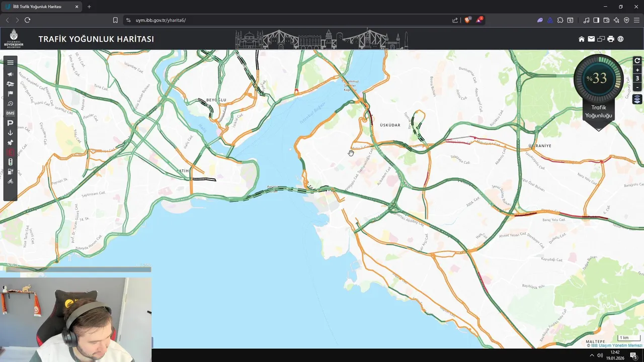Open the envelope contact icon
The image size is (644, 362).
pyautogui.click(x=591, y=39)
